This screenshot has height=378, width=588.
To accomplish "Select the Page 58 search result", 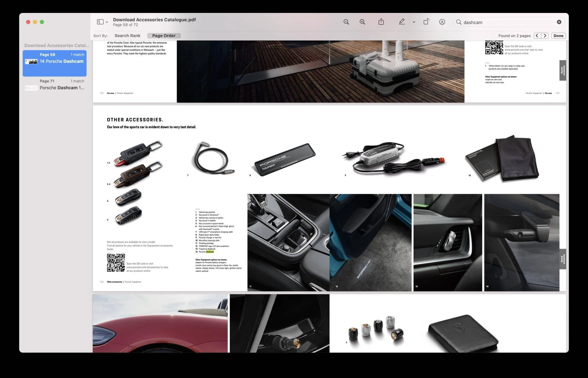I will coord(54,63).
